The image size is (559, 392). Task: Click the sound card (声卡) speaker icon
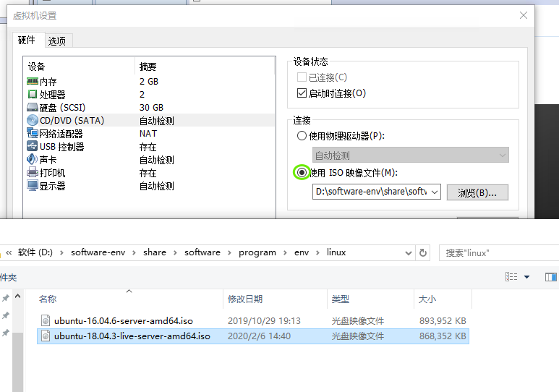(32, 159)
